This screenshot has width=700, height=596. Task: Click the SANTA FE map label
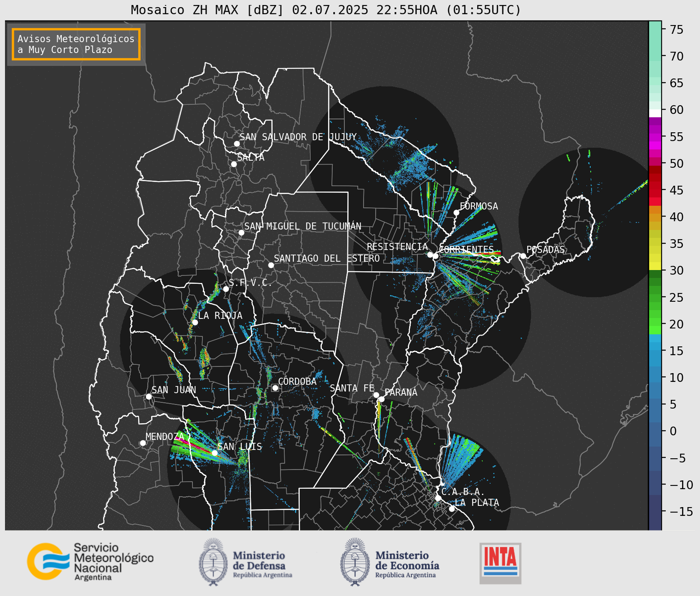[352, 388]
